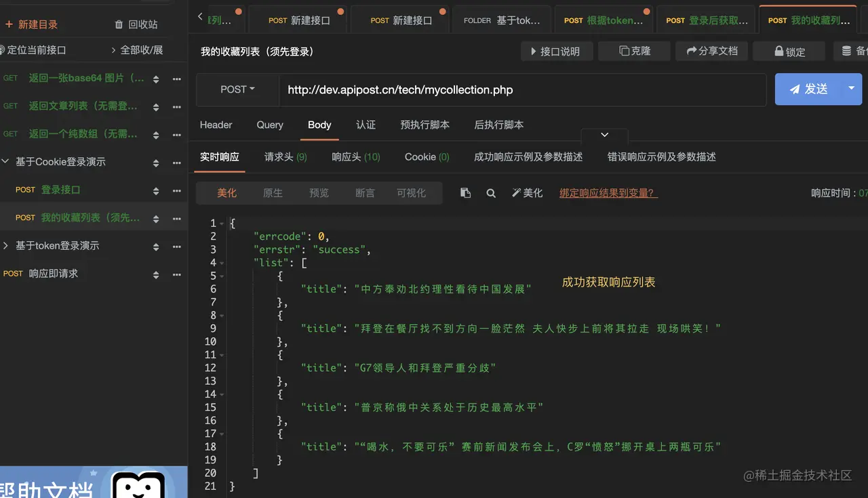868x498 pixels.
Task: Toggle 全部收/展 expand collapse all
Action: (x=137, y=50)
